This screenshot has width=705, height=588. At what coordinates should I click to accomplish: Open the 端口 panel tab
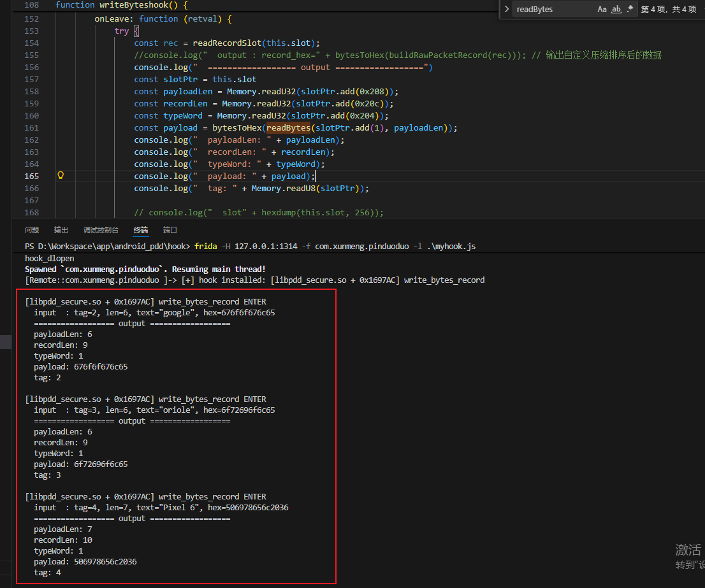point(170,230)
